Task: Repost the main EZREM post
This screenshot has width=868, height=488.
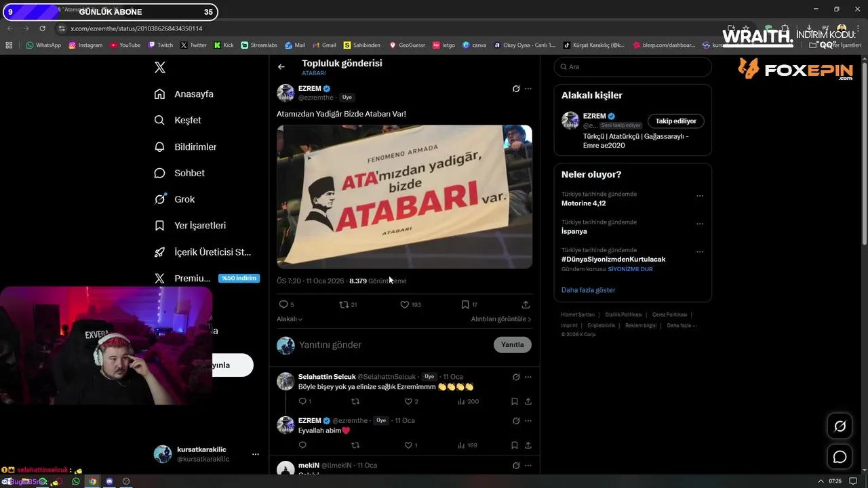Action: coord(344,305)
